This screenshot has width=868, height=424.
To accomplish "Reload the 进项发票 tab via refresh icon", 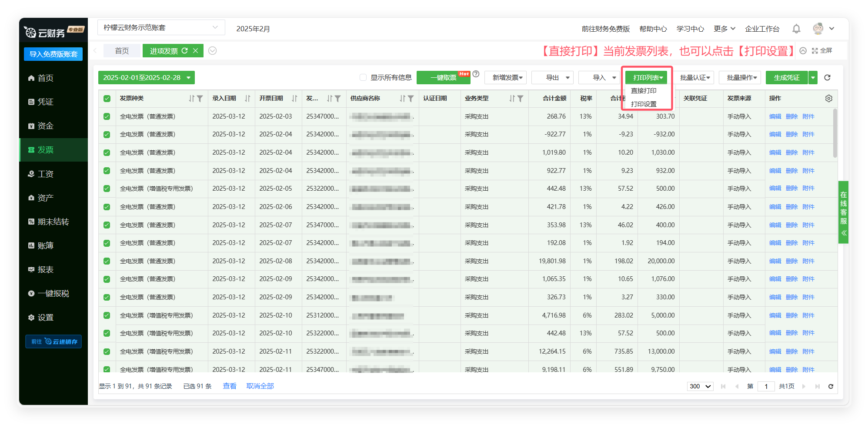I will pyautogui.click(x=185, y=51).
